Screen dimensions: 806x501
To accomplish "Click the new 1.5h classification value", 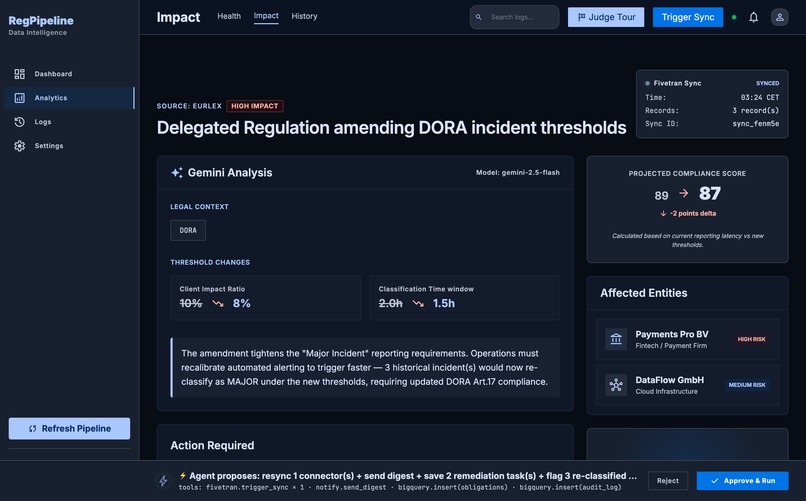I will coord(444,304).
